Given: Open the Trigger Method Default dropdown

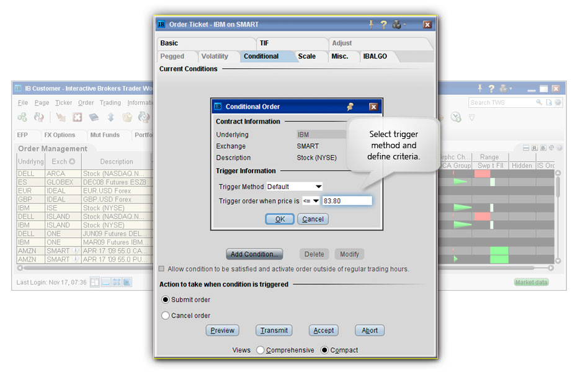Looking at the screenshot, I should coord(295,187).
